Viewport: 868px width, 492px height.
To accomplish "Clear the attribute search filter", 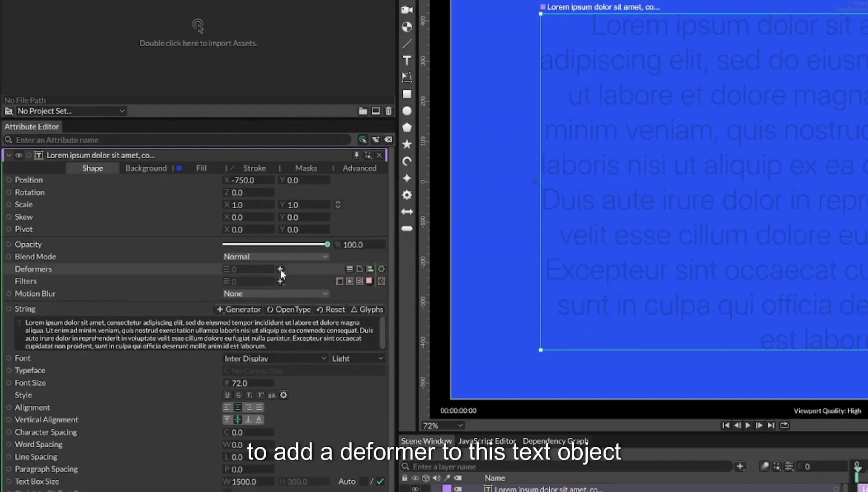I will [388, 140].
